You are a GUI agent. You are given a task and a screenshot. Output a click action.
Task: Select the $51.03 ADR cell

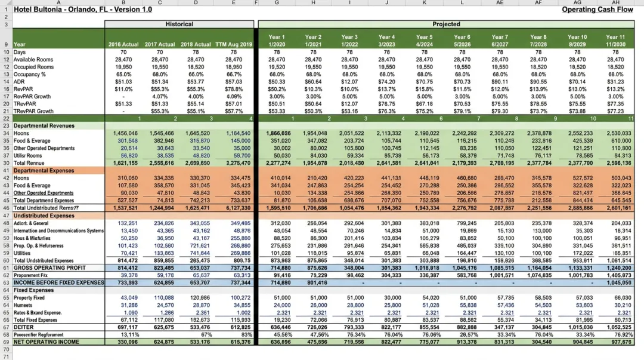point(123,82)
